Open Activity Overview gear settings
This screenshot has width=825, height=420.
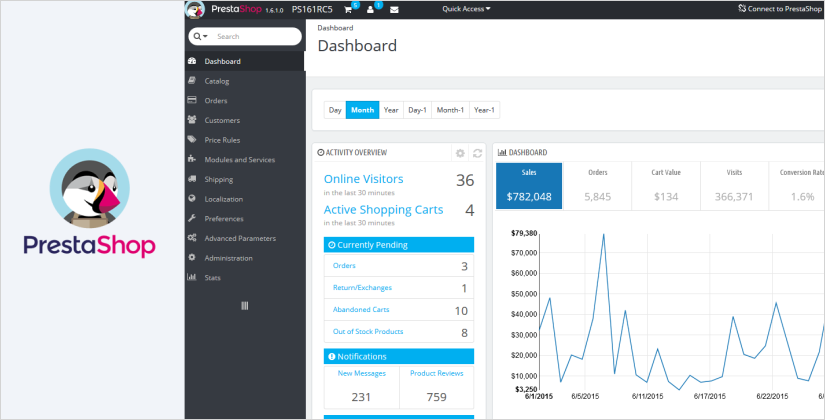[x=460, y=153]
